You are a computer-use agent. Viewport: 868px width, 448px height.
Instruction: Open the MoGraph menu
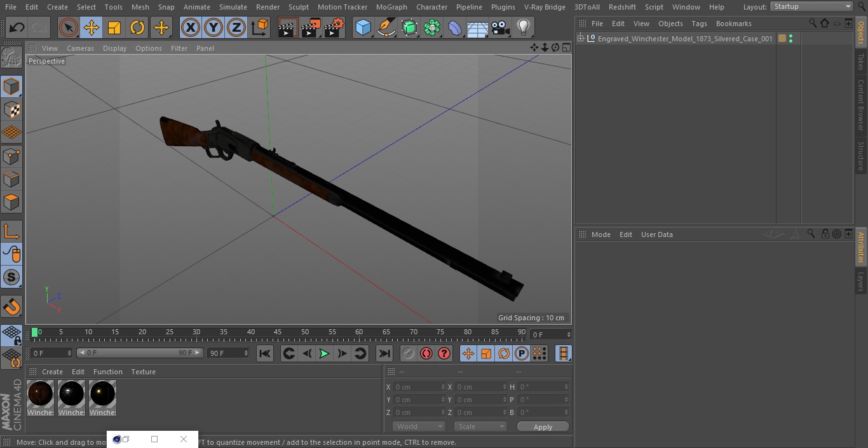391,7
